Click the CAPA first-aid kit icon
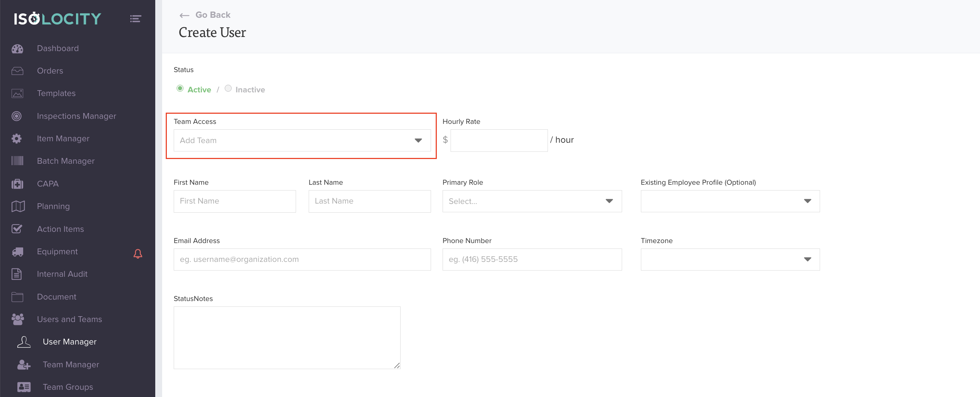 (17, 184)
